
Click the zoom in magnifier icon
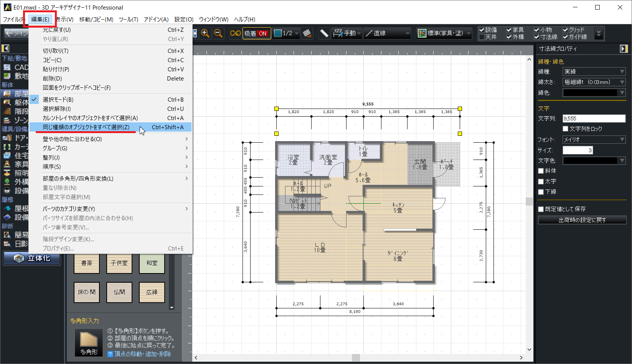(x=205, y=33)
